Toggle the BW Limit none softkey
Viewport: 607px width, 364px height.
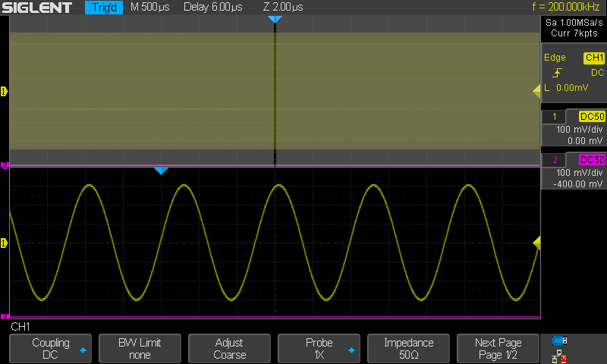click(140, 349)
